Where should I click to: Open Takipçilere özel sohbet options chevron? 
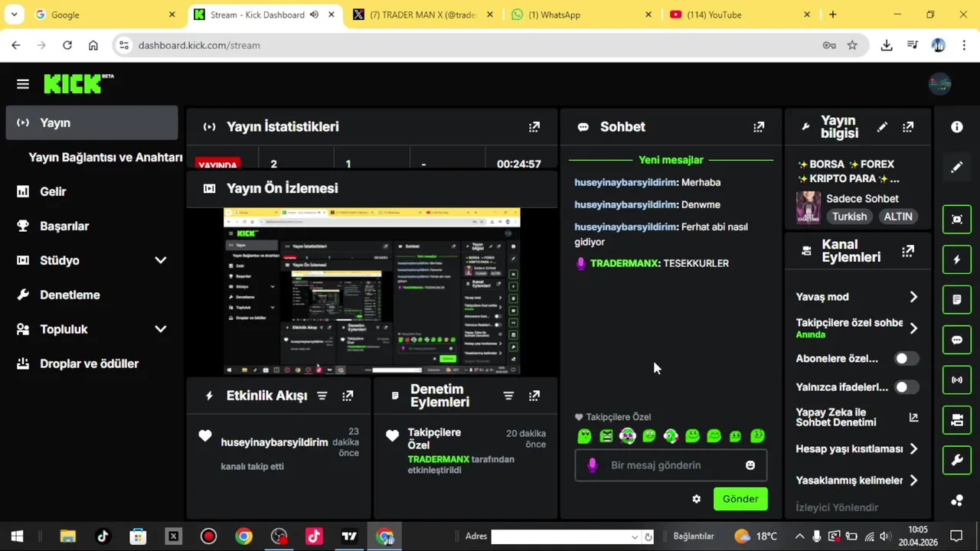click(913, 328)
